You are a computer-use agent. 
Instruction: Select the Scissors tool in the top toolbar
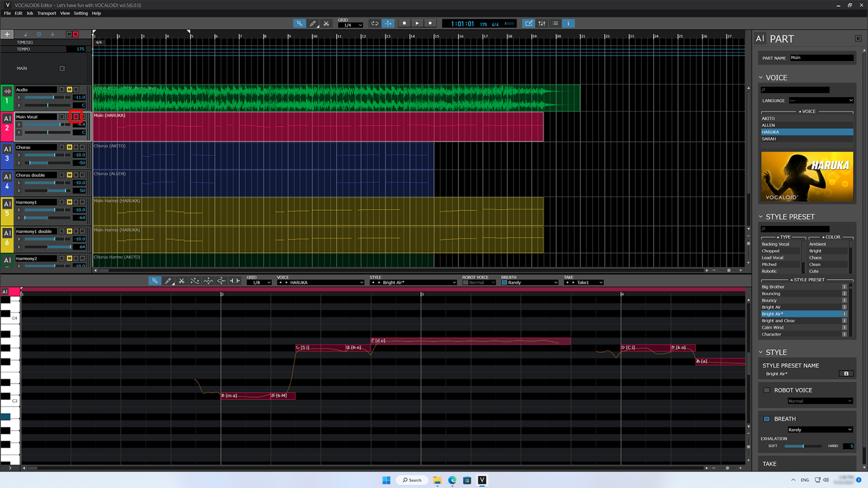326,23
